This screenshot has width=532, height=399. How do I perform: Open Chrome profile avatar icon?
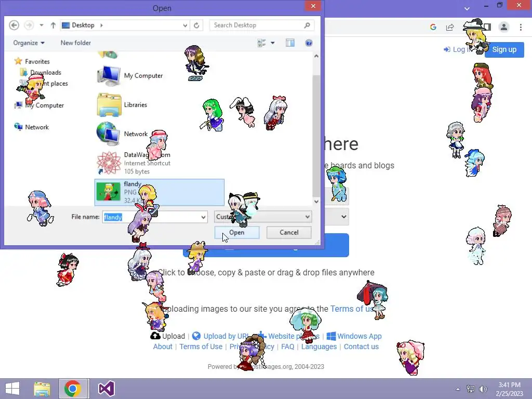click(x=504, y=27)
